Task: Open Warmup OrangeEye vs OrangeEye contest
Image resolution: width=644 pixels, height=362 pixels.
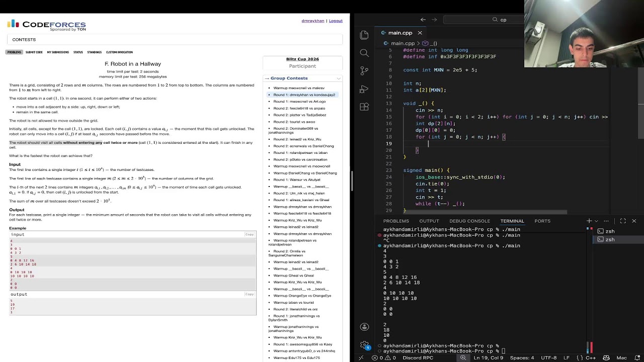Action: pos(302,296)
